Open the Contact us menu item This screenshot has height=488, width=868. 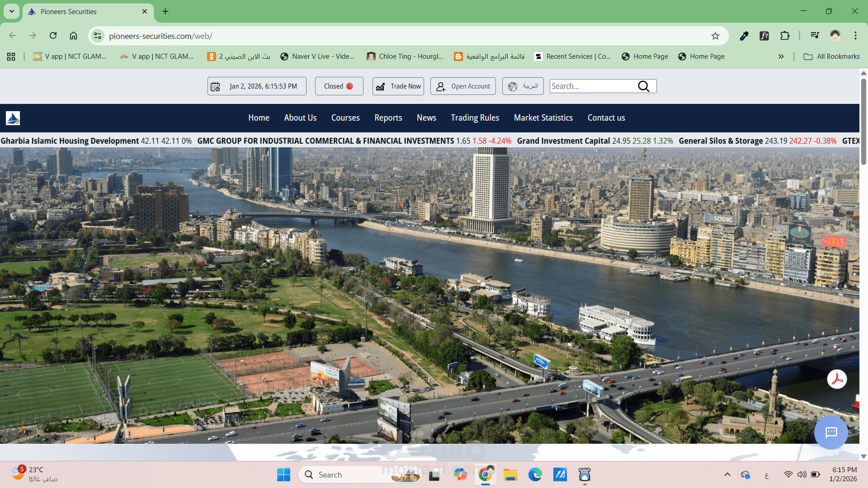coord(606,118)
